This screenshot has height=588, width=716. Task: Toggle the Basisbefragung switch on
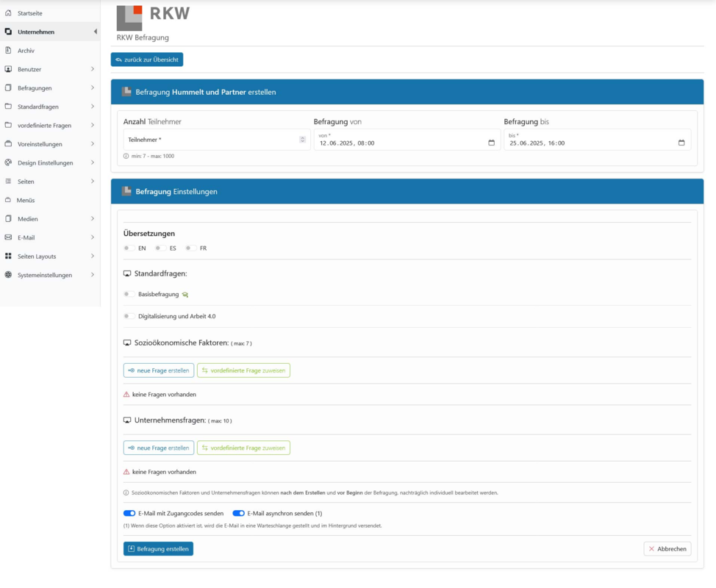[129, 295]
